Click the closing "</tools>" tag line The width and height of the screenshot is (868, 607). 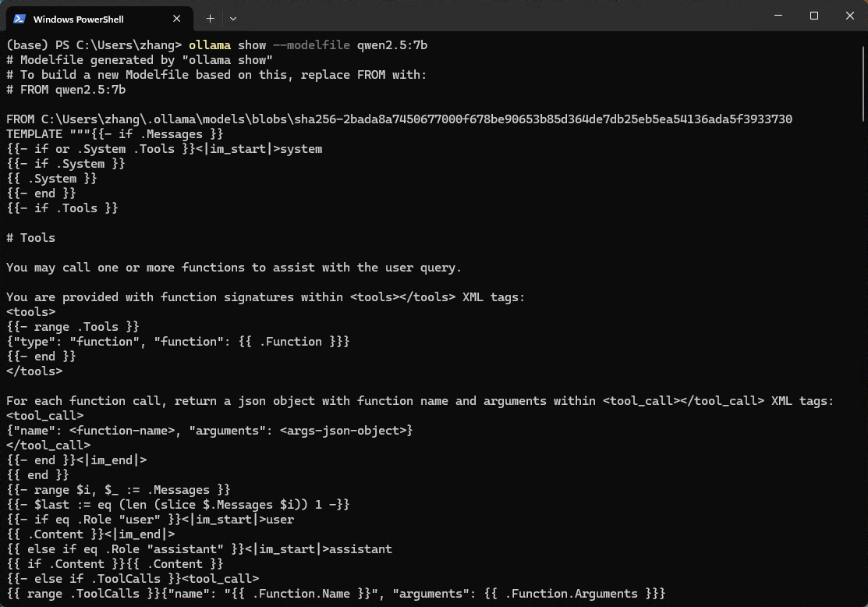34,371
